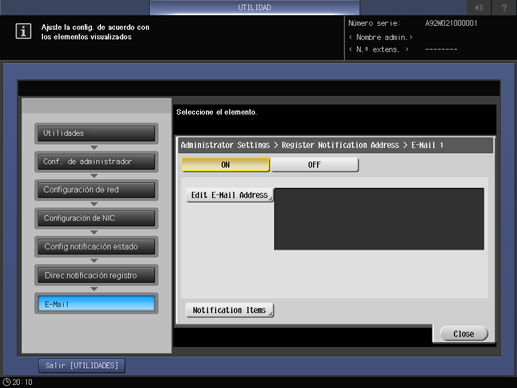Go to Configuración de red level
The height and width of the screenshot is (388, 517).
tap(96, 190)
